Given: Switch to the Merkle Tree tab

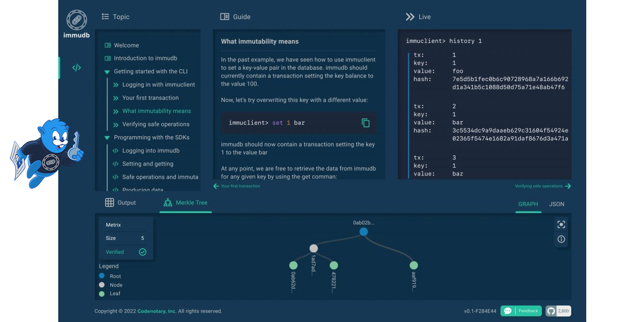Looking at the screenshot, I should click(x=186, y=203).
